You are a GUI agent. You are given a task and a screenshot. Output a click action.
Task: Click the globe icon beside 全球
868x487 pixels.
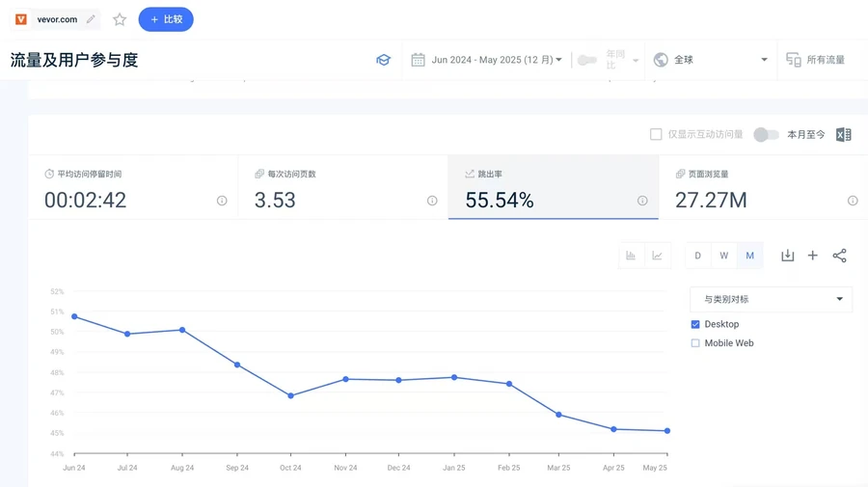click(661, 60)
